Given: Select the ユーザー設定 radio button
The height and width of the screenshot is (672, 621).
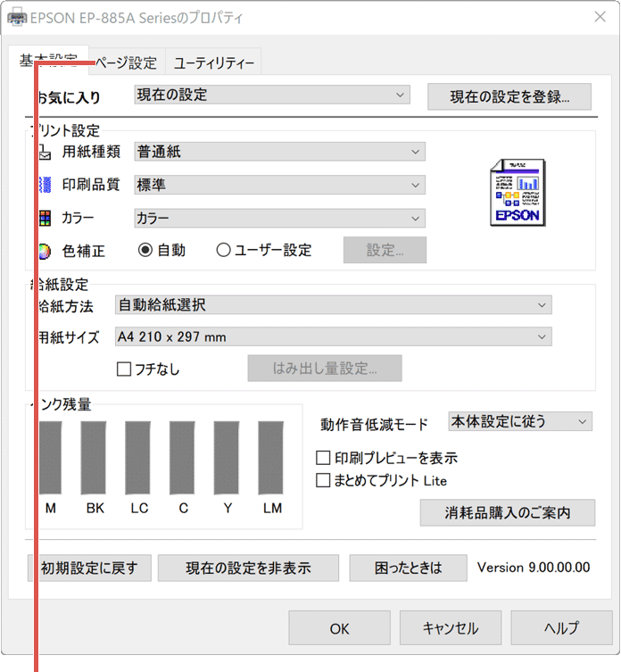Looking at the screenshot, I should click(223, 250).
